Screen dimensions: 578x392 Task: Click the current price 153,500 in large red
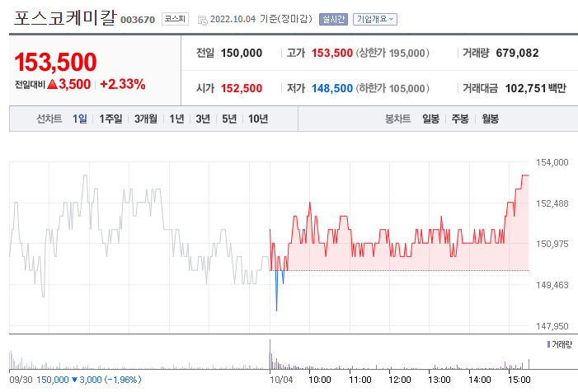coord(55,62)
